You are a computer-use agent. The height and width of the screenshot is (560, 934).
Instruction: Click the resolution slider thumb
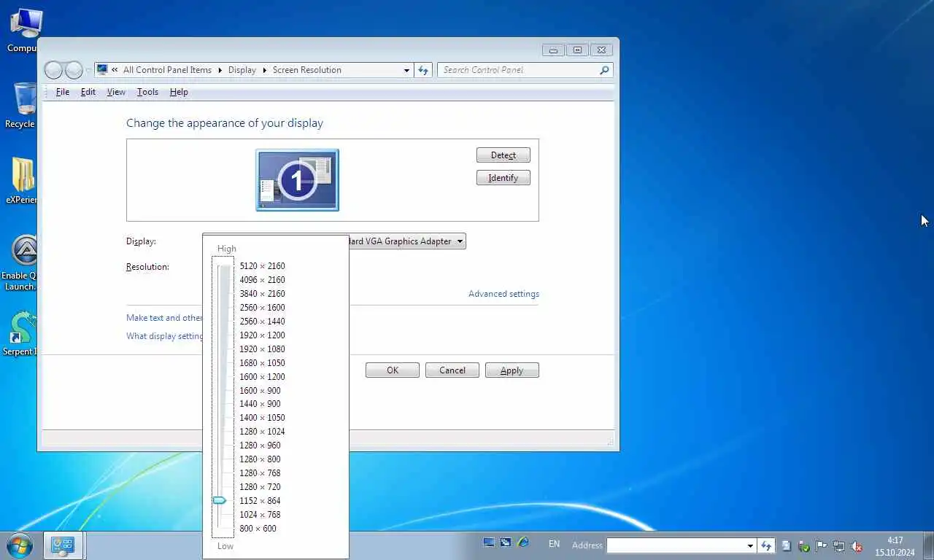[219, 501]
